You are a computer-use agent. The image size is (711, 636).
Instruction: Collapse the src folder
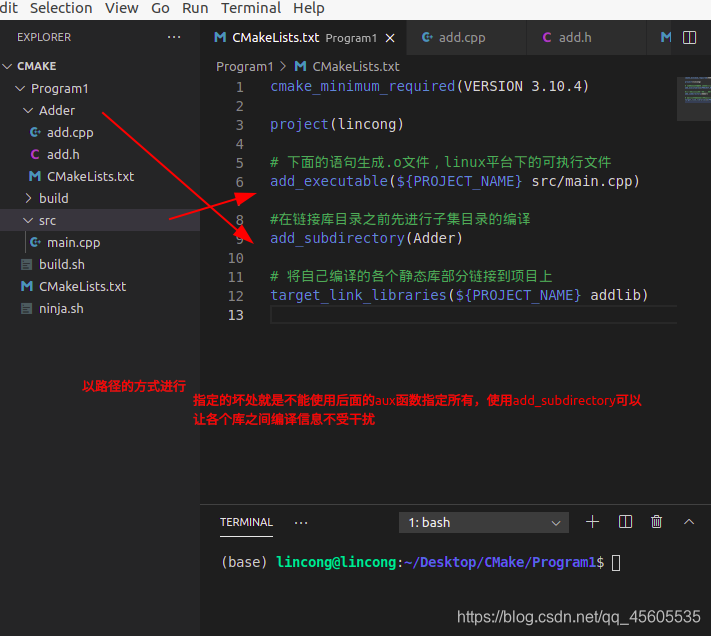coord(28,220)
